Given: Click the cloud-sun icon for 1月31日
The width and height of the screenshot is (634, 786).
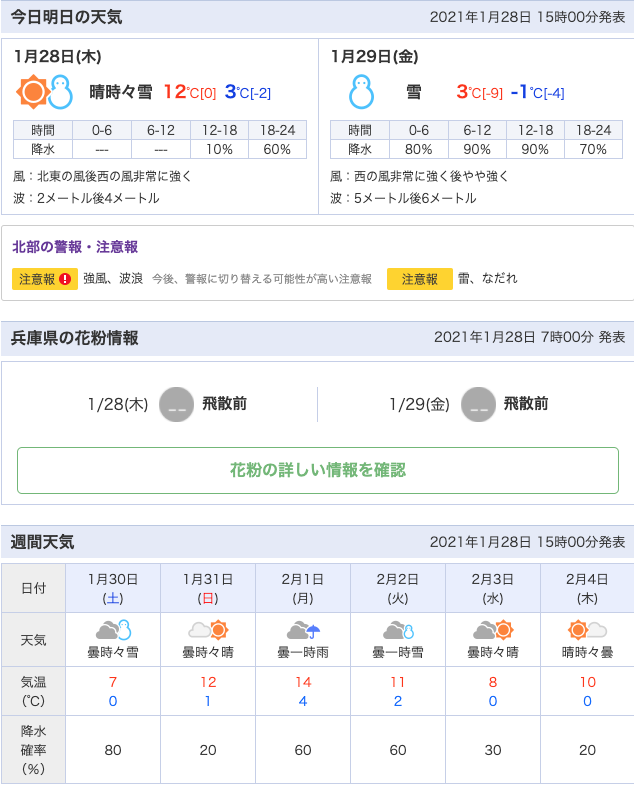Looking at the screenshot, I should (208, 630).
